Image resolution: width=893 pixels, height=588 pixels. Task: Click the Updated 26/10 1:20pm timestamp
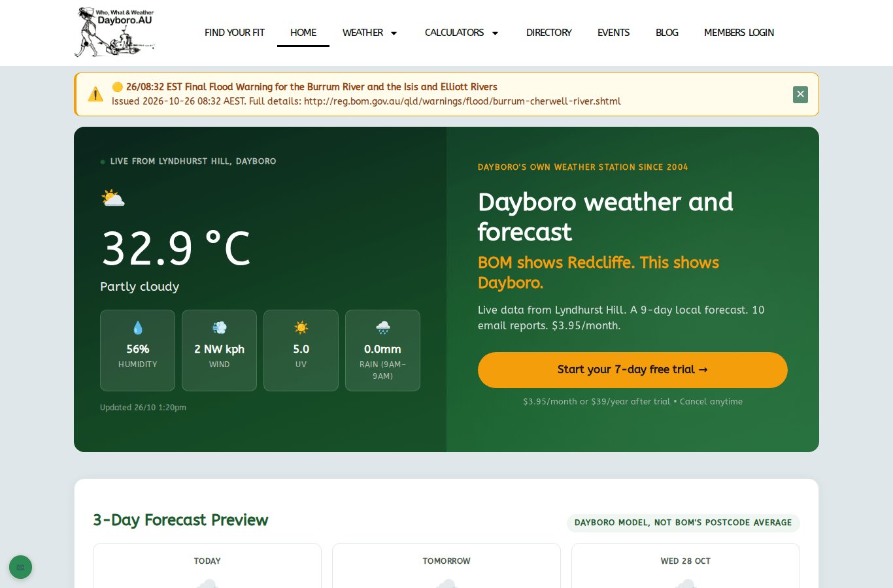tap(143, 408)
